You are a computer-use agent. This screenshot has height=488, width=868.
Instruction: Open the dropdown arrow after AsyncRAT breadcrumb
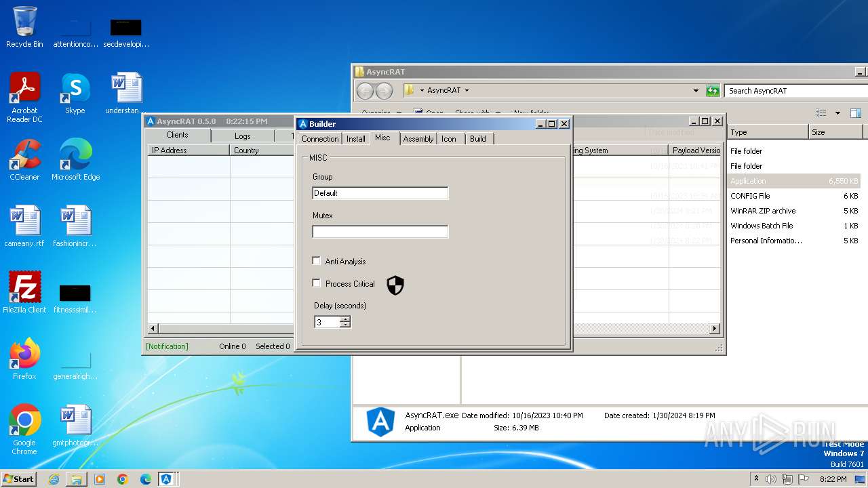click(x=467, y=90)
